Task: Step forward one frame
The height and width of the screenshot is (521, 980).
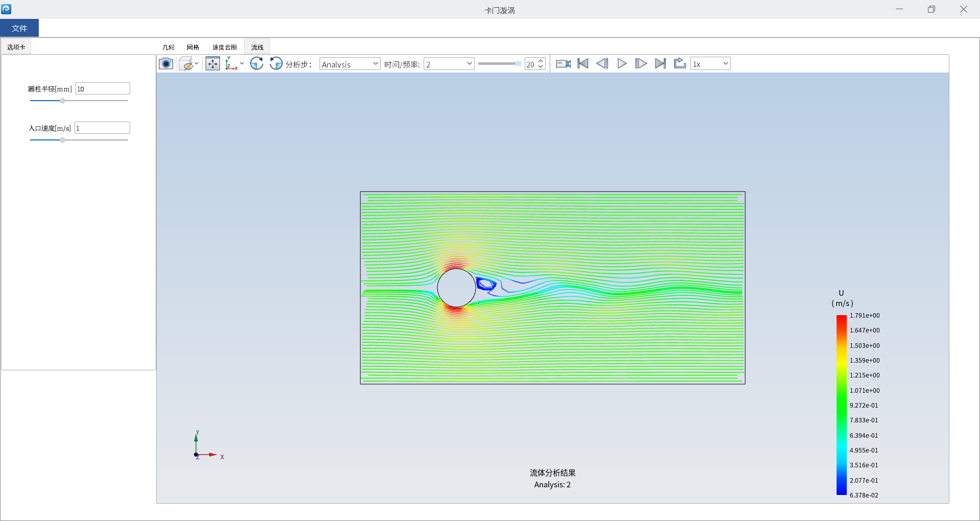Action: coord(641,64)
